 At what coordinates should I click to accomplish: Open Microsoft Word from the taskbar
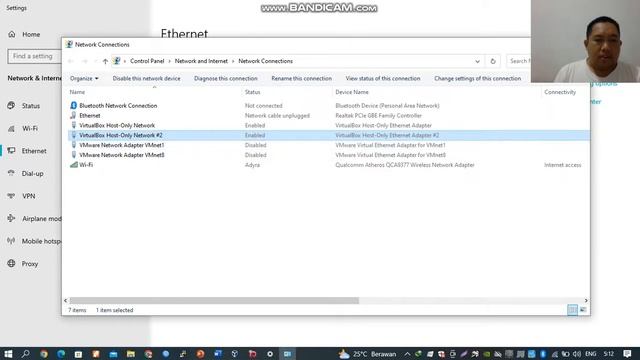pyautogui.click(x=218, y=354)
